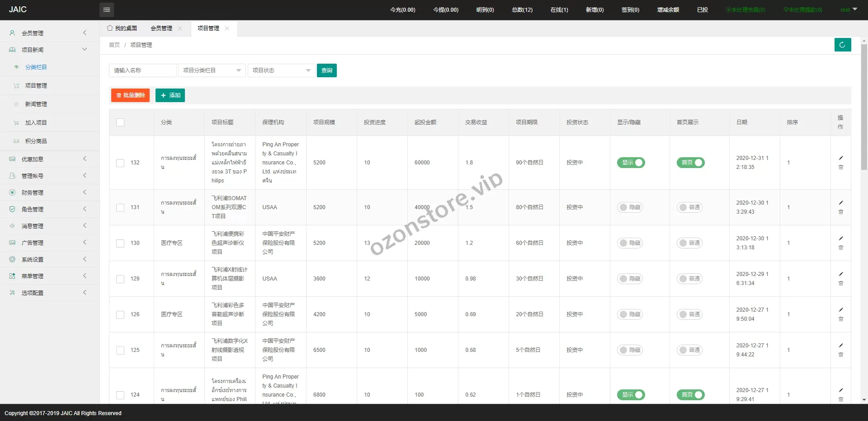Image resolution: width=868 pixels, height=421 pixels.
Task: Toggle the 显示 switch for row 132
Action: (631, 163)
